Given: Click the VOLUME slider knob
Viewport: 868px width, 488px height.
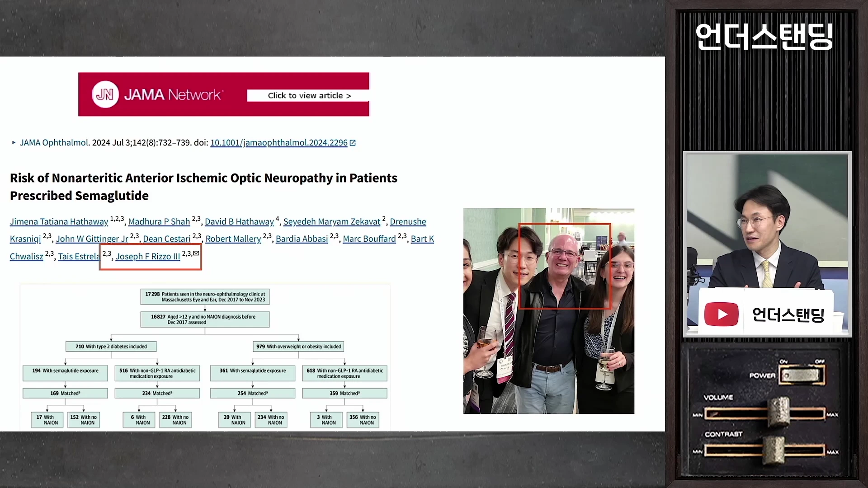Looking at the screenshot, I should 778,412.
